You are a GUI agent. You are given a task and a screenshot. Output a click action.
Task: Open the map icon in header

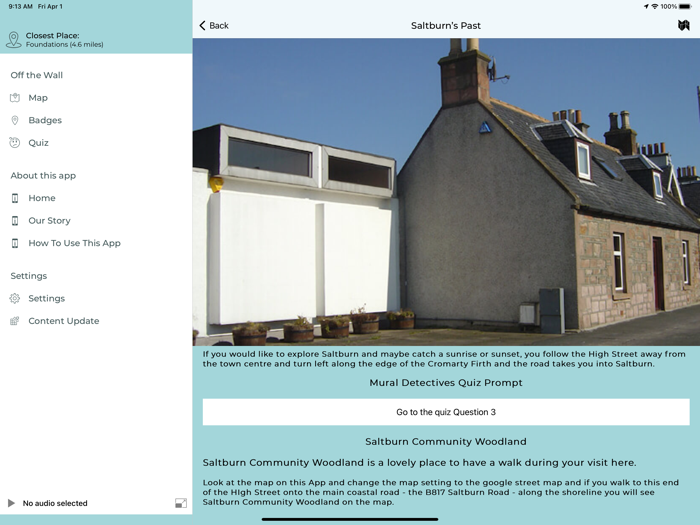683,25
